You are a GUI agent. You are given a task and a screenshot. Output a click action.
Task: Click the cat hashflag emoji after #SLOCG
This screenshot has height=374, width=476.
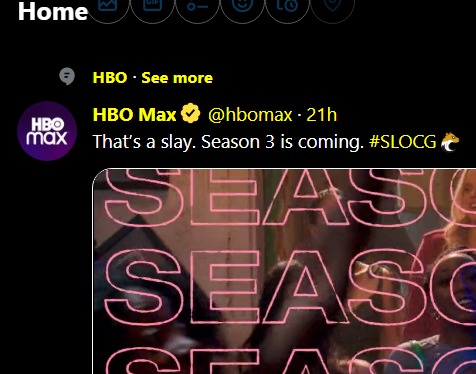(x=450, y=141)
